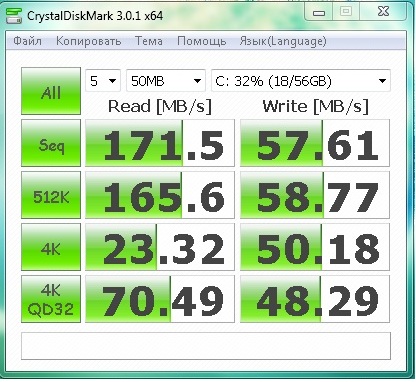Click the 4K QD32 write value 48.29
The width and height of the screenshot is (416, 382).
point(315,299)
